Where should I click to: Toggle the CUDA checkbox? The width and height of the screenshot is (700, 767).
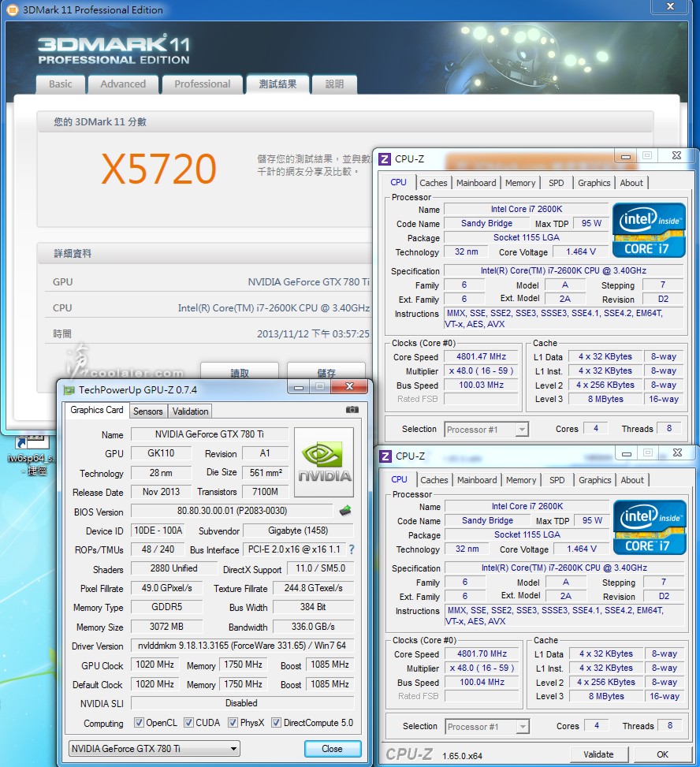coord(188,723)
